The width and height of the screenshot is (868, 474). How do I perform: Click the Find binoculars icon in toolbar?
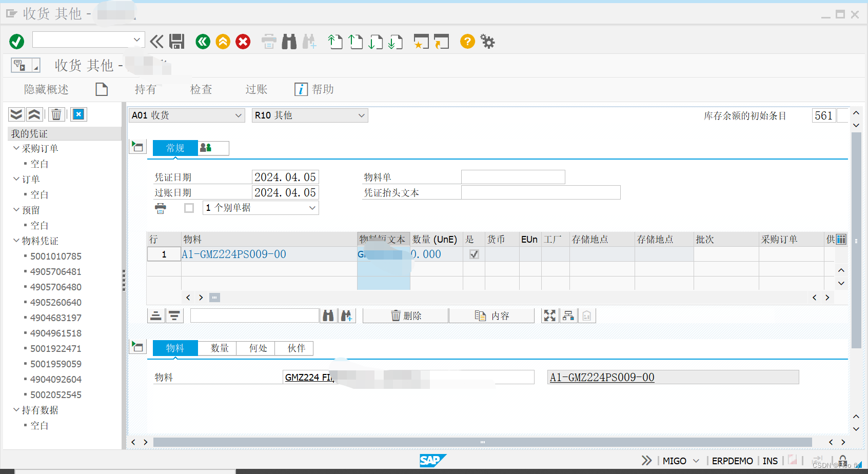(x=290, y=42)
